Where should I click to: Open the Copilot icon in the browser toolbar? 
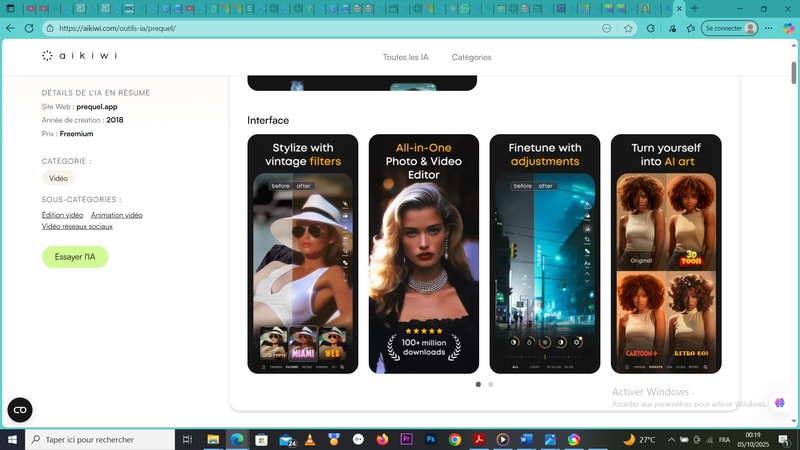786,28
